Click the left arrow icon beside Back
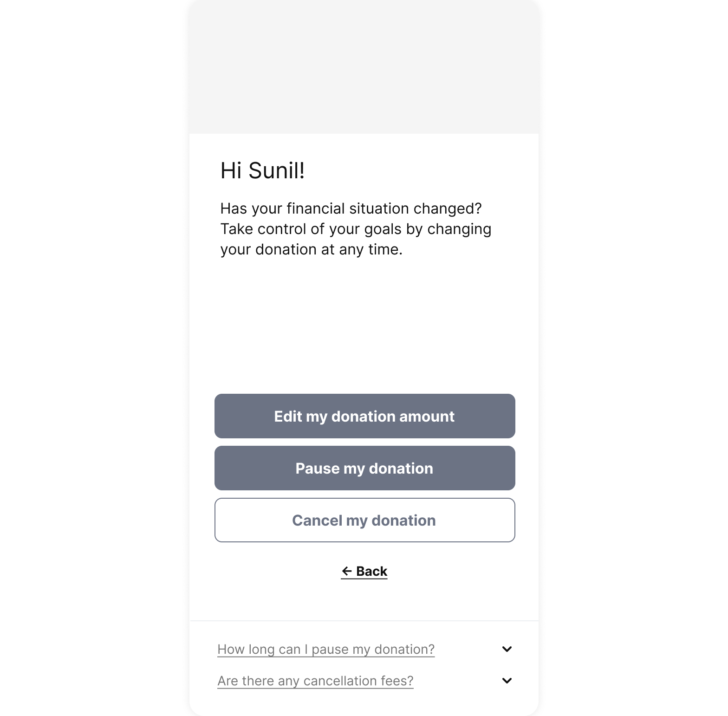728x716 pixels. click(x=347, y=571)
